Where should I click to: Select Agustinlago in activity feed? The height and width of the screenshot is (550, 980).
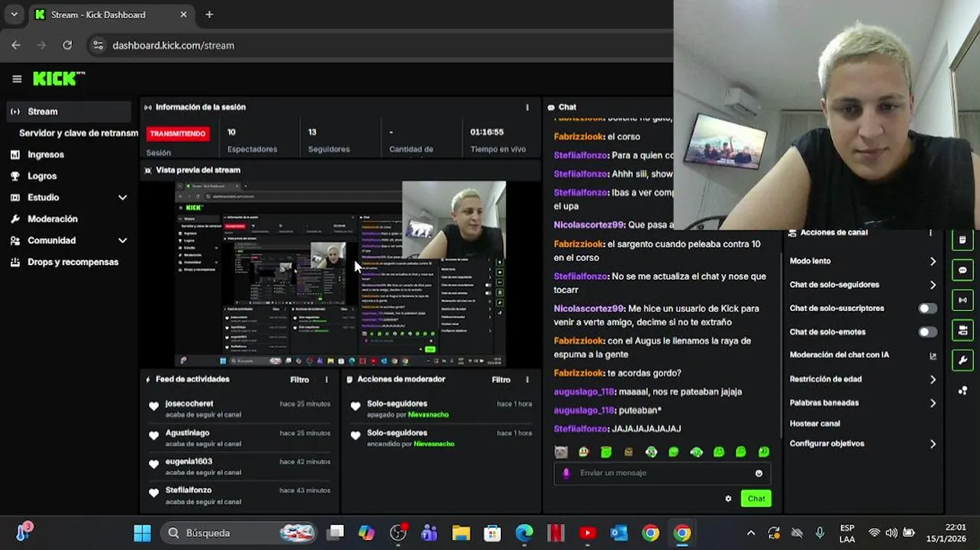pos(187,433)
